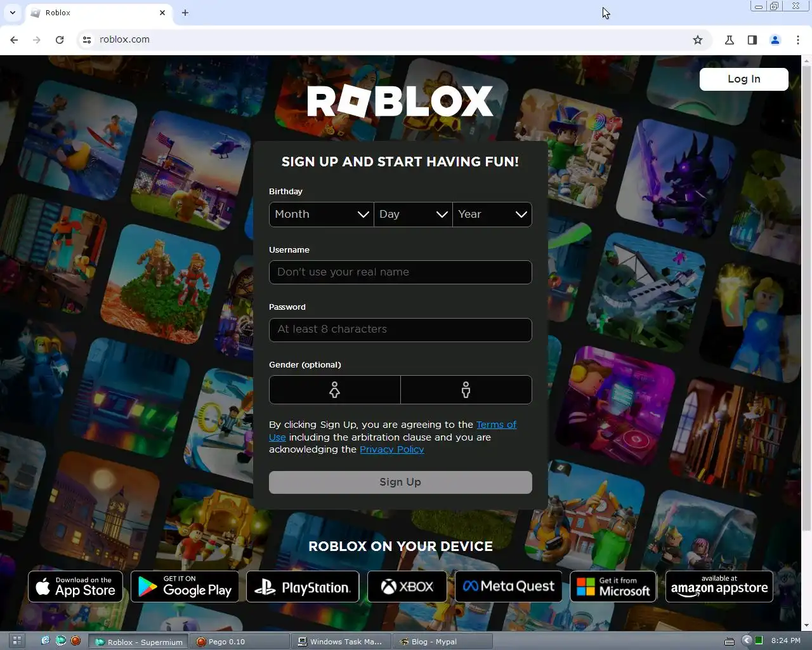The height and width of the screenshot is (650, 812).
Task: Open the Privacy Policy link
Action: pos(392,449)
